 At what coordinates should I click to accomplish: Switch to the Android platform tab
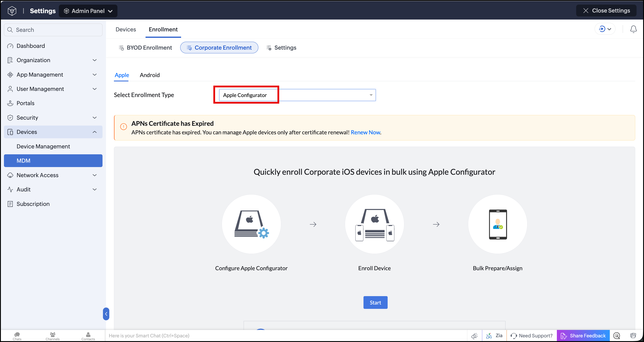tap(150, 75)
